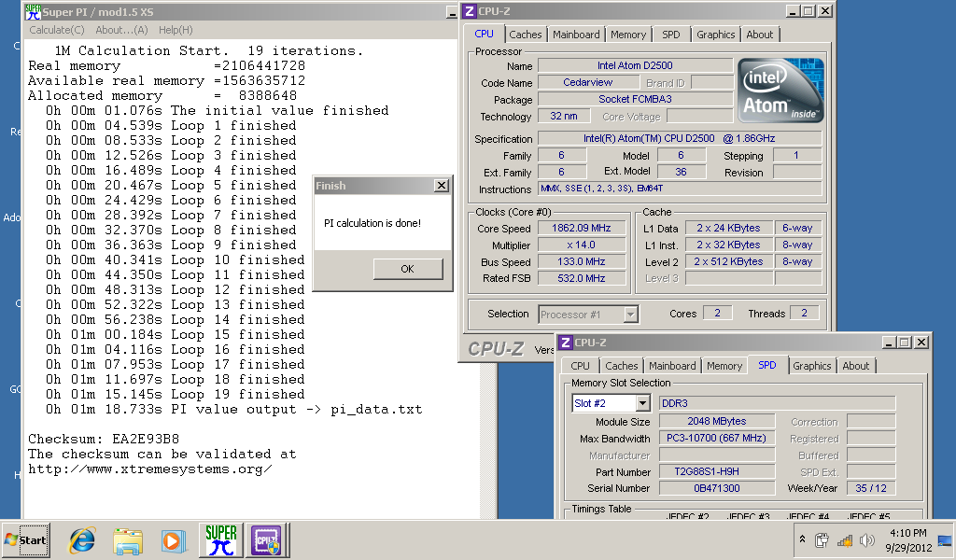Close the Finish dialog with X

[x=442, y=186]
